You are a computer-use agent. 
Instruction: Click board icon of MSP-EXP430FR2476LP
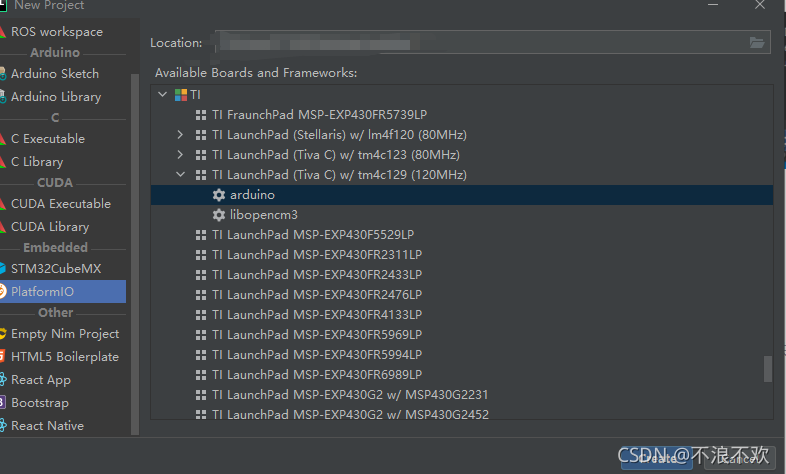[x=201, y=295]
